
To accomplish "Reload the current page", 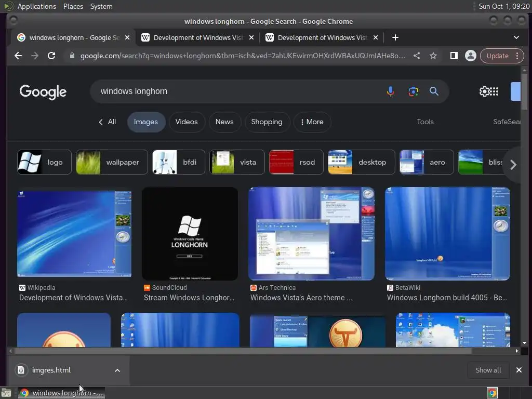I will point(51,56).
